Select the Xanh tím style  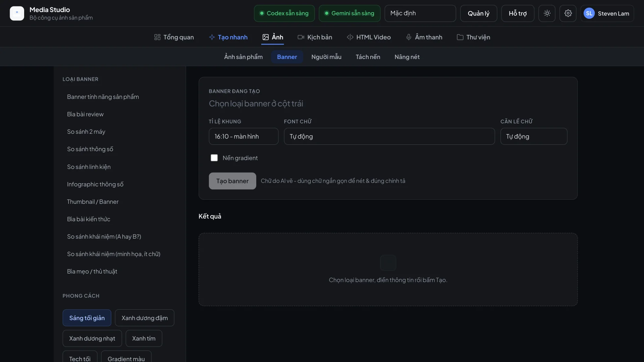pos(144,339)
